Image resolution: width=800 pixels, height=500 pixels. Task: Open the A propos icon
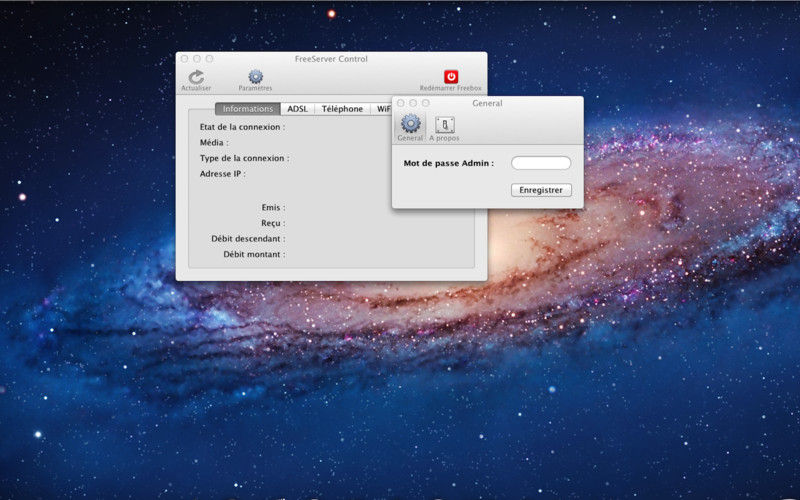tap(445, 124)
